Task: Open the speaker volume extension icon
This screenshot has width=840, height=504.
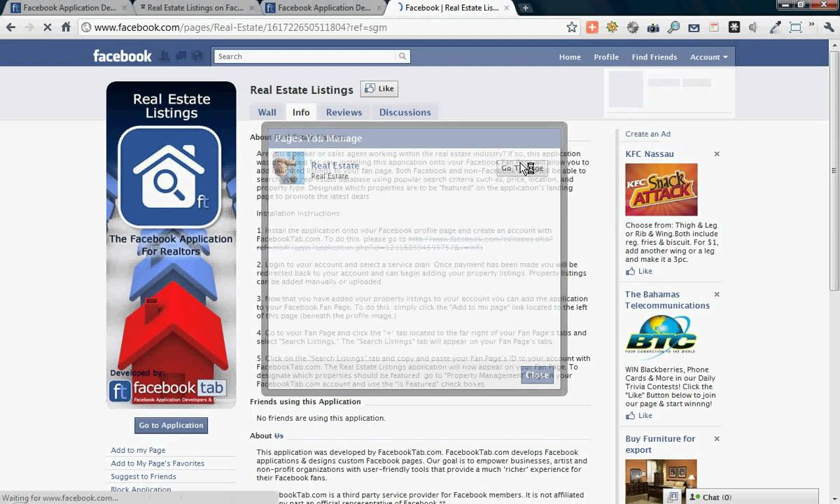Action: [x=754, y=27]
